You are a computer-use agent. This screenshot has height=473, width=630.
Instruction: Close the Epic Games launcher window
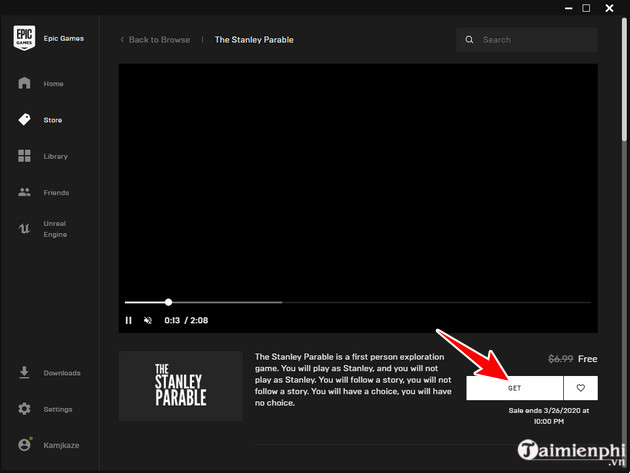coord(609,8)
